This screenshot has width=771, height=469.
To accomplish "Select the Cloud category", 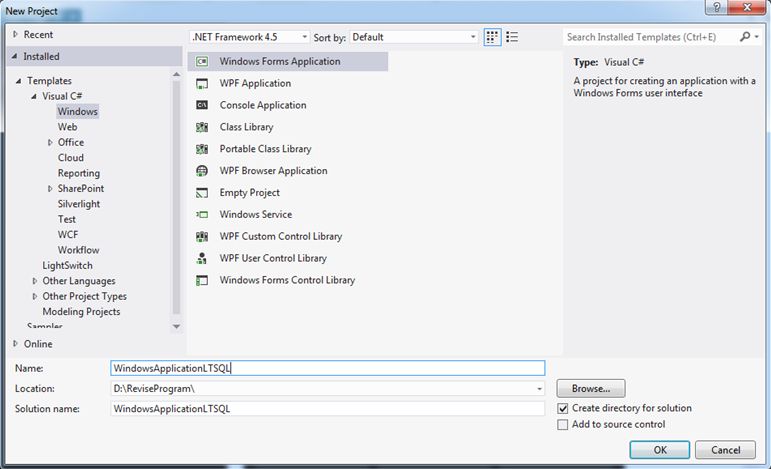I will tap(71, 158).
